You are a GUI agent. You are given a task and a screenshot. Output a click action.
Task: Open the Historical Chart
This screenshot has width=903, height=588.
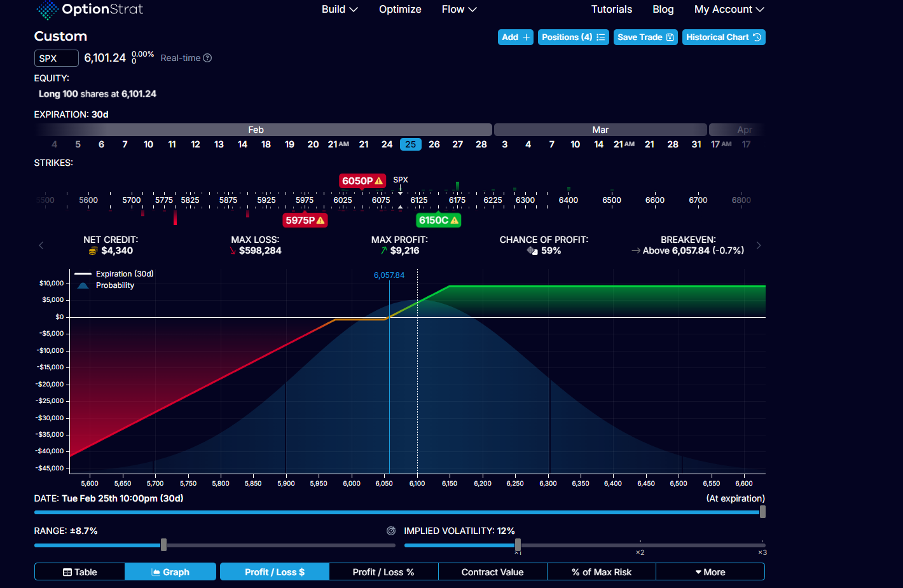click(x=724, y=38)
